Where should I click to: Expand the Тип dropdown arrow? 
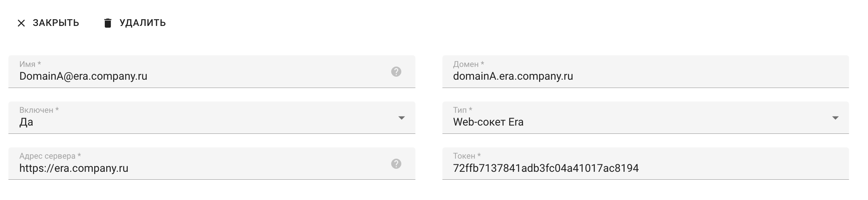pyautogui.click(x=835, y=118)
